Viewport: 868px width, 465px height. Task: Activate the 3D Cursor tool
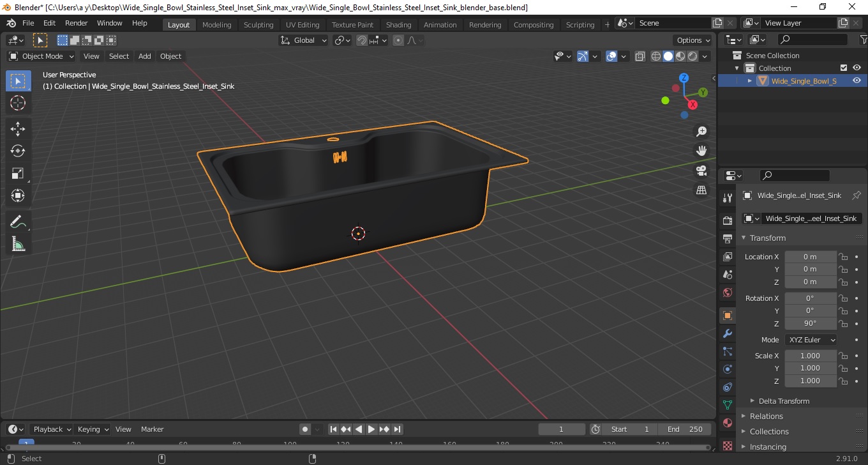point(18,103)
